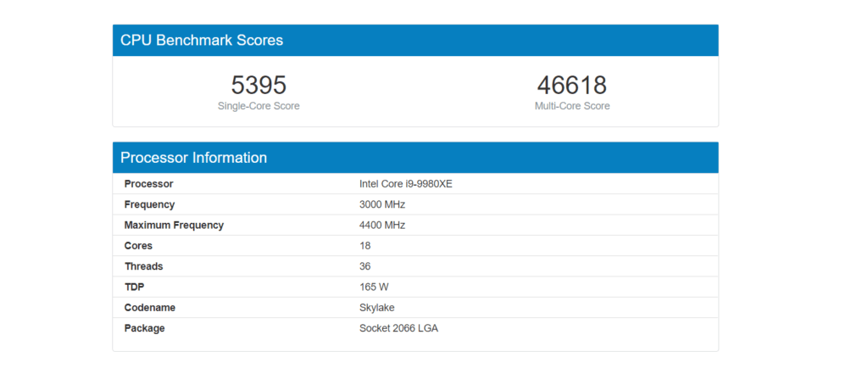Select the 4400 MHz value
Viewport: 868px width, 385px height.
tap(382, 226)
